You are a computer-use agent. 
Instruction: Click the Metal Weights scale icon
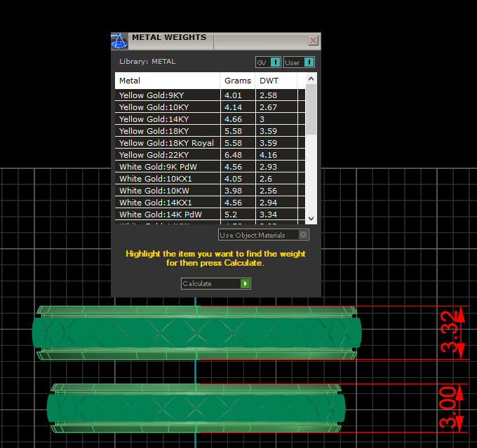119,40
